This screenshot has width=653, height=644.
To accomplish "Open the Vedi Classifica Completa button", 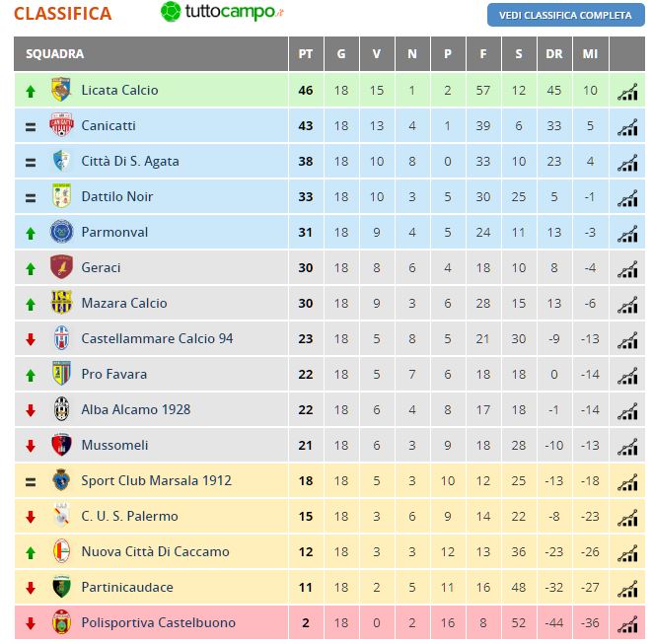I will (565, 15).
